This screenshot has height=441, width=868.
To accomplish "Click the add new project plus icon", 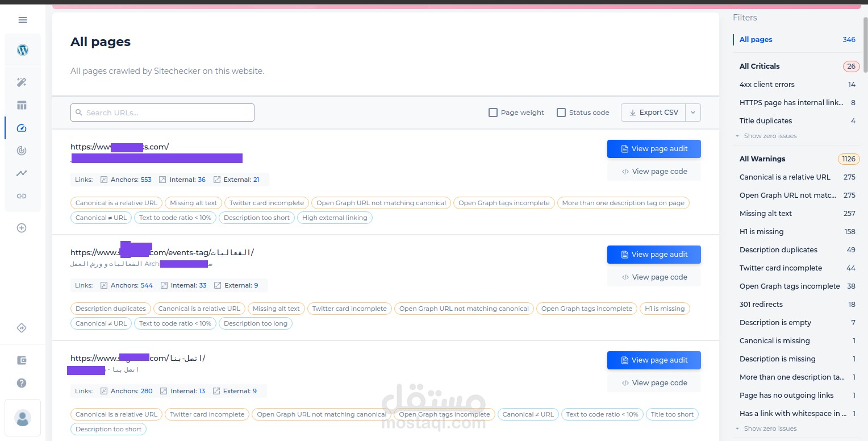I will coord(22,227).
